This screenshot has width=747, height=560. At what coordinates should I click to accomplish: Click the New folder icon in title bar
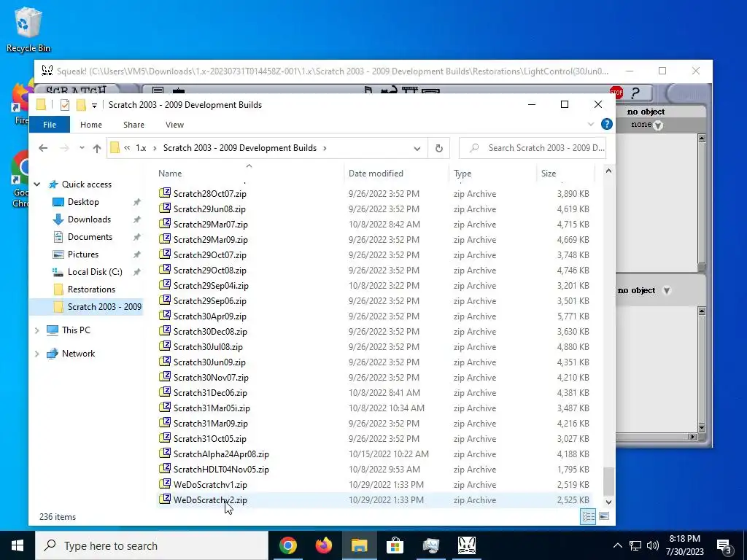pyautogui.click(x=81, y=105)
